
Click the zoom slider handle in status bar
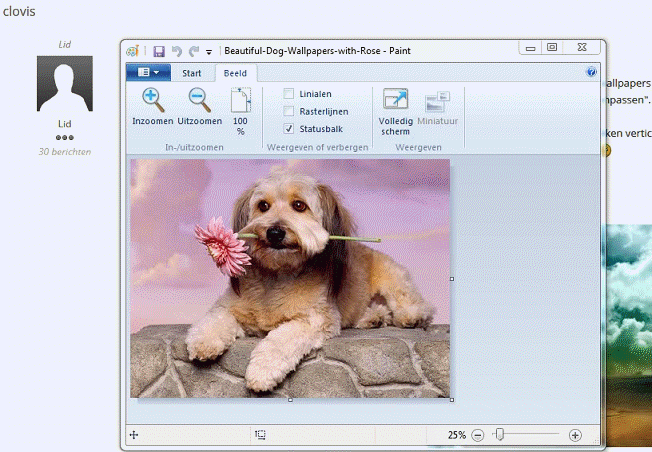[x=499, y=435]
